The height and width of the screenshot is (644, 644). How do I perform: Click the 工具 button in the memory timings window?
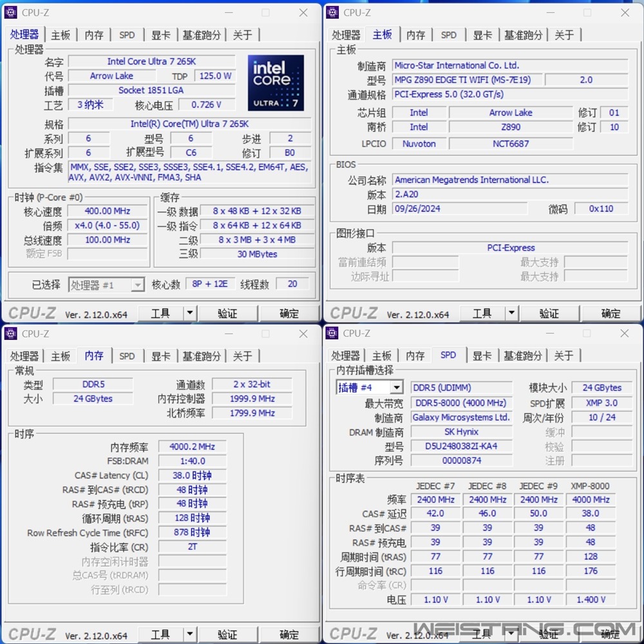pyautogui.click(x=160, y=634)
